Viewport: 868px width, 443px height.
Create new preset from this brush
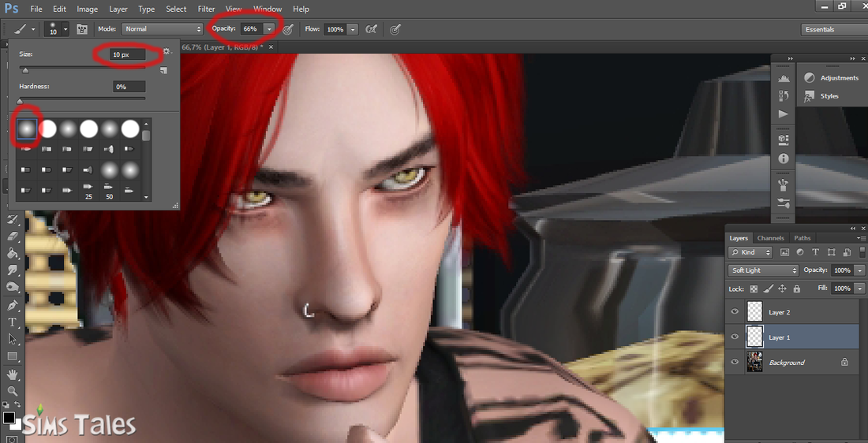click(x=163, y=70)
